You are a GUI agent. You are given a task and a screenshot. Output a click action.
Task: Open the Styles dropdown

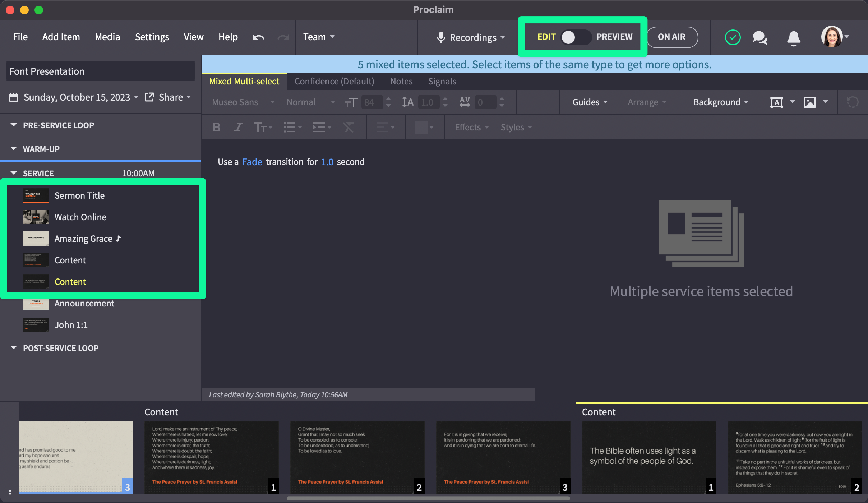(x=516, y=127)
